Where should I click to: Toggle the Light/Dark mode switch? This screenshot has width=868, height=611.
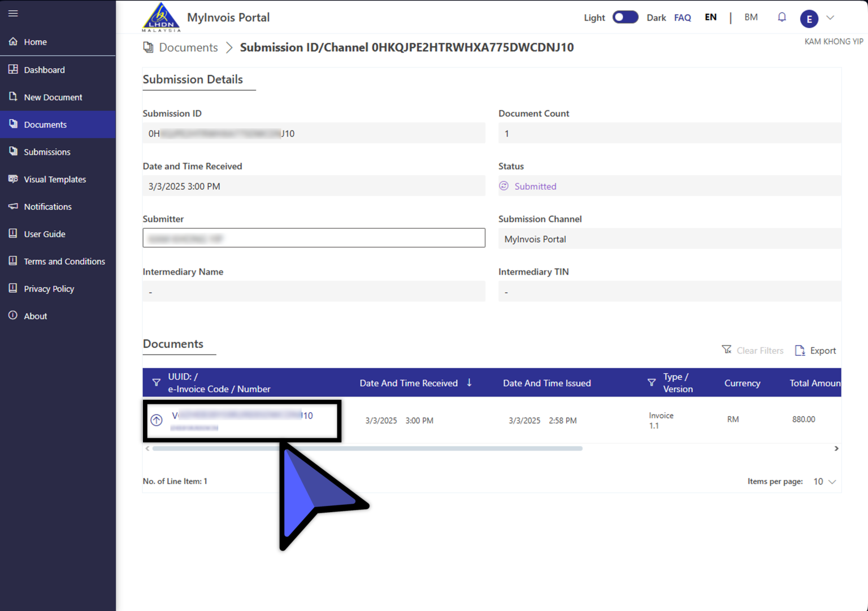point(625,17)
